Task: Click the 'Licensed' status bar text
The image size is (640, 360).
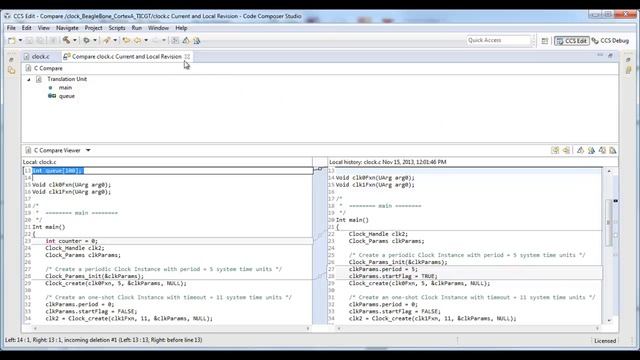Action: pyautogui.click(x=605, y=340)
